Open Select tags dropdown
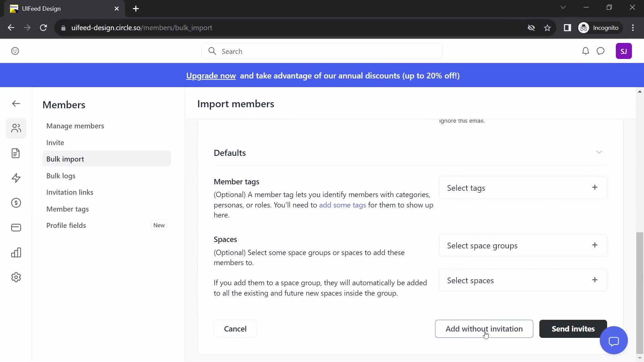The image size is (644, 362). point(523,187)
